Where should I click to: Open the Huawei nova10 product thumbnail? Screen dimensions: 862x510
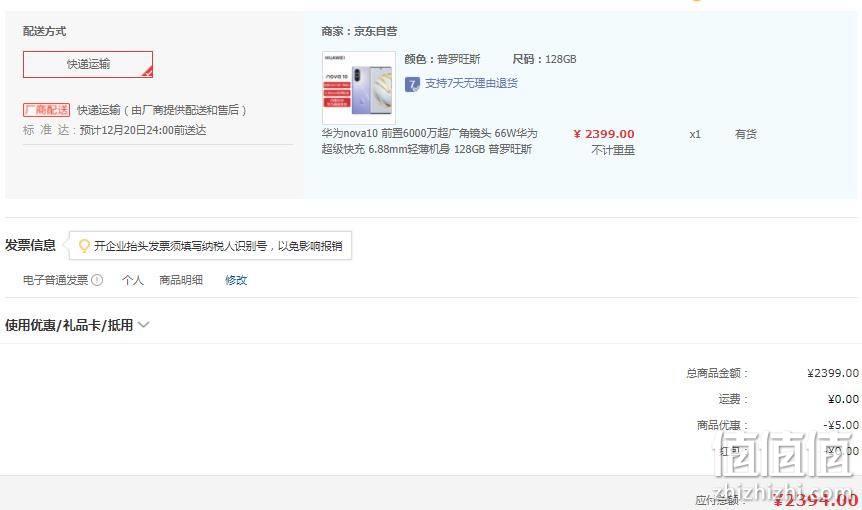pos(358,88)
